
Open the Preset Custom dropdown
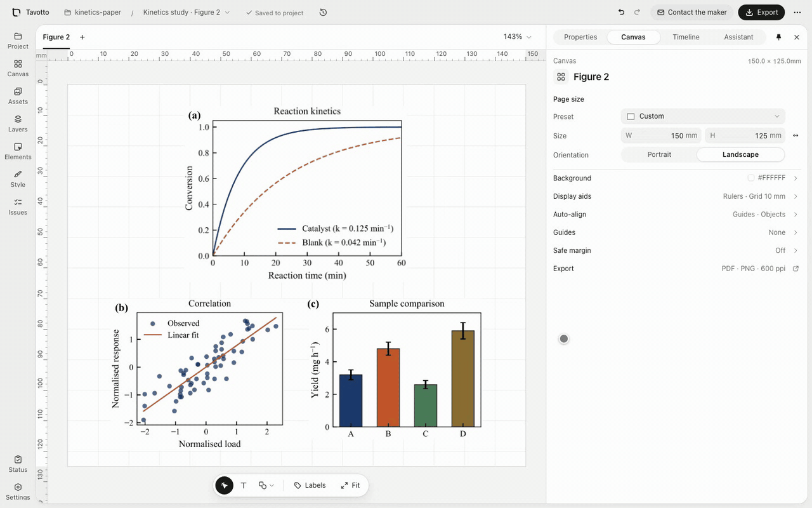tap(703, 116)
